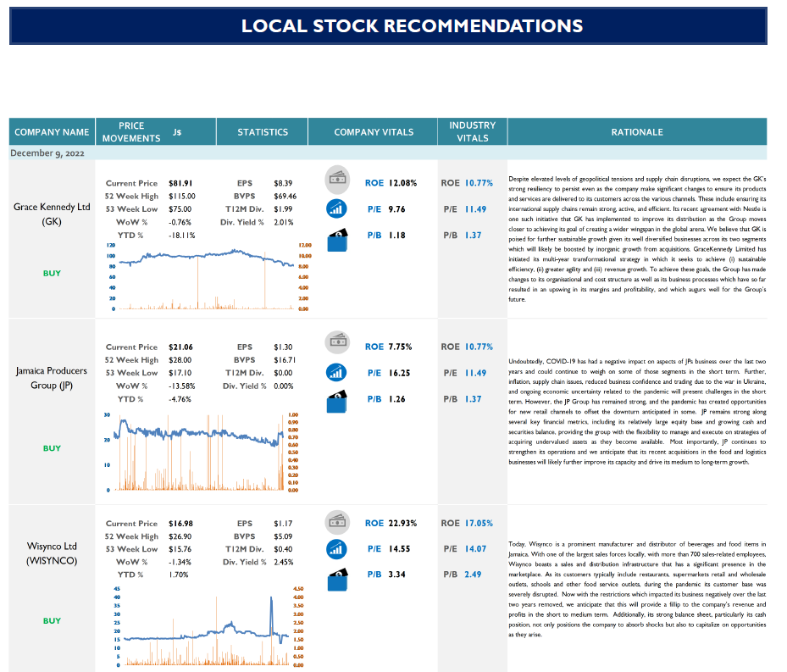Screen dimensions: 787x672
Task: Open the Jamaica Producers rationale paragraph
Action: [x=637, y=412]
